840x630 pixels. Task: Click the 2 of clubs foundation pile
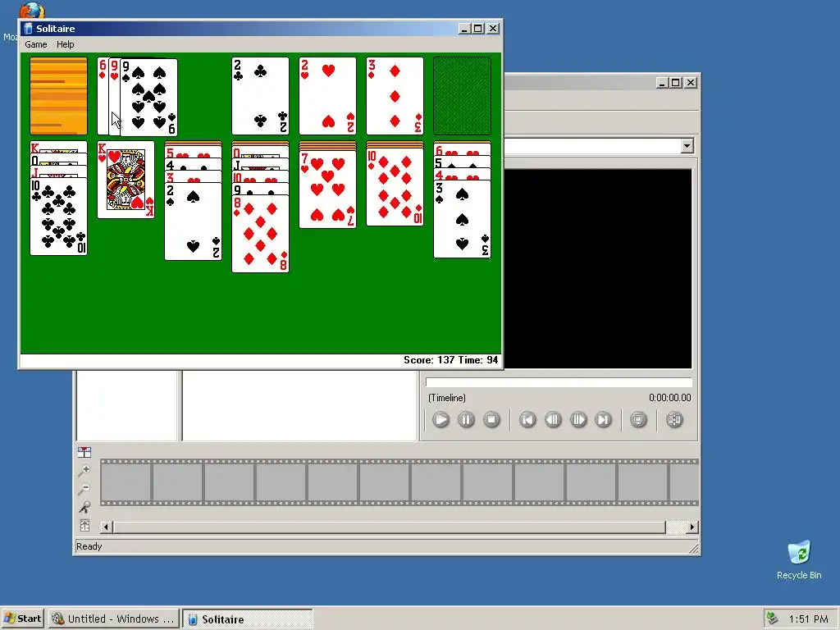[x=260, y=96]
